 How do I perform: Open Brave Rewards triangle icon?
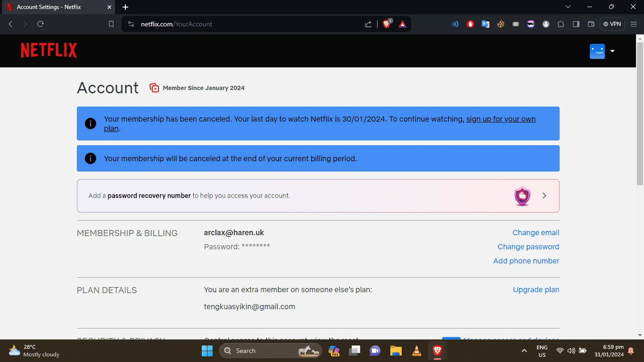tap(402, 24)
